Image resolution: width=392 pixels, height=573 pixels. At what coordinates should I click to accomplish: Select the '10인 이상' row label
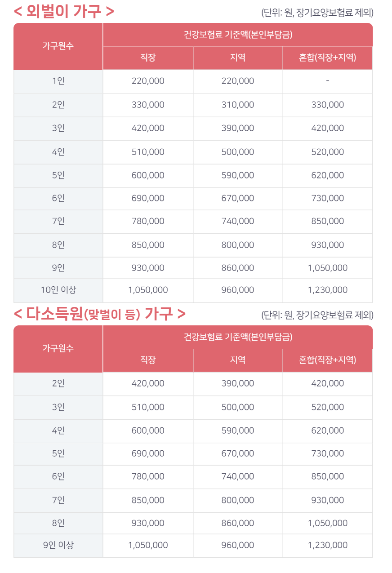58,290
